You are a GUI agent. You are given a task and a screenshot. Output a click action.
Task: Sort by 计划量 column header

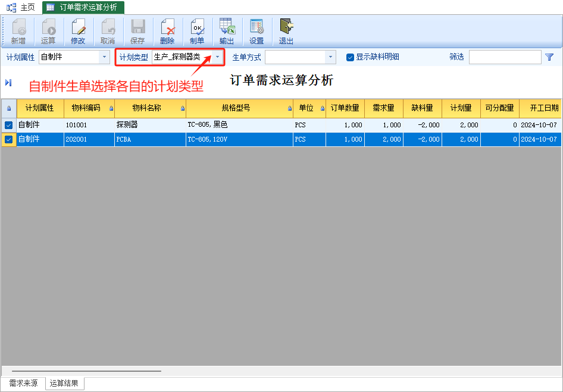point(461,108)
